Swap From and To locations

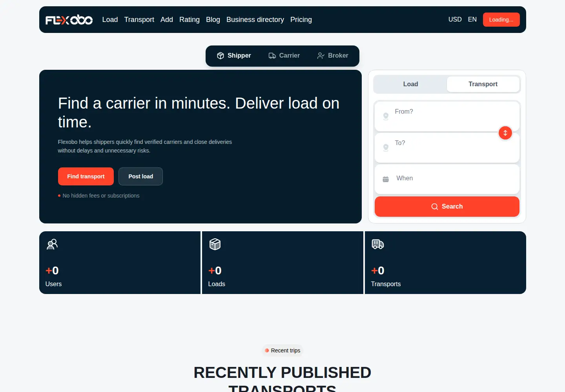pos(505,133)
